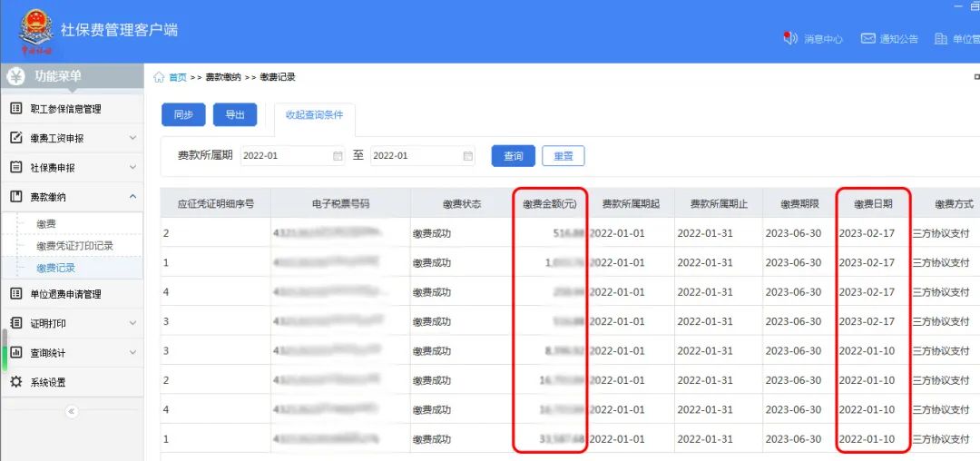
Task: Open 单位退费申请管理 menu item
Action: (x=65, y=294)
